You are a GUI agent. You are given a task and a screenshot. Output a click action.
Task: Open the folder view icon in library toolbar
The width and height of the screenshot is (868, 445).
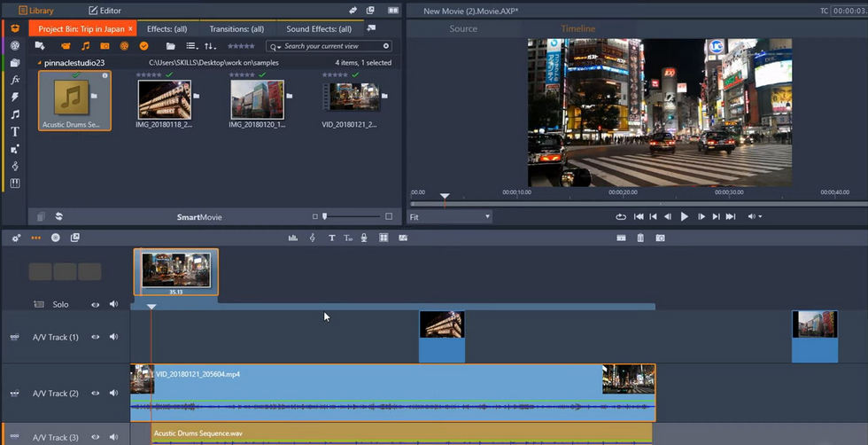point(170,46)
